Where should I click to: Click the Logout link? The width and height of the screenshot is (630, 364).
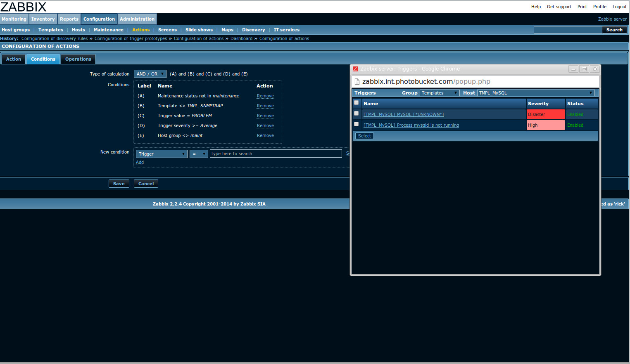619,7
